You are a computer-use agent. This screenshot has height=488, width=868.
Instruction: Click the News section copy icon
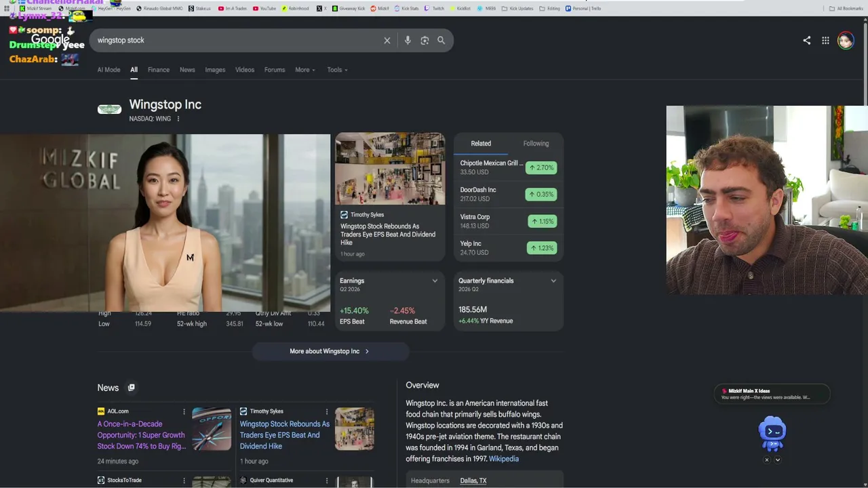(x=132, y=388)
